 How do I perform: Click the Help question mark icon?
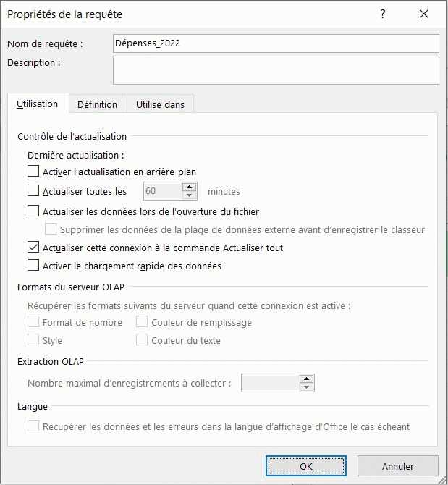click(382, 14)
